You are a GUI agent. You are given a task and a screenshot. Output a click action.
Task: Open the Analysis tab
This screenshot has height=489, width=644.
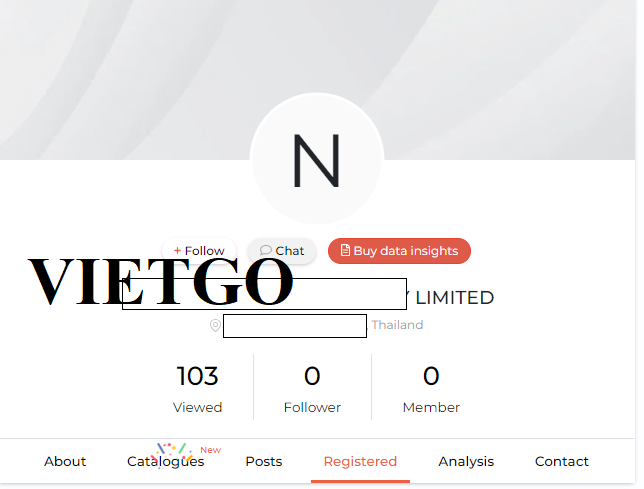click(466, 461)
